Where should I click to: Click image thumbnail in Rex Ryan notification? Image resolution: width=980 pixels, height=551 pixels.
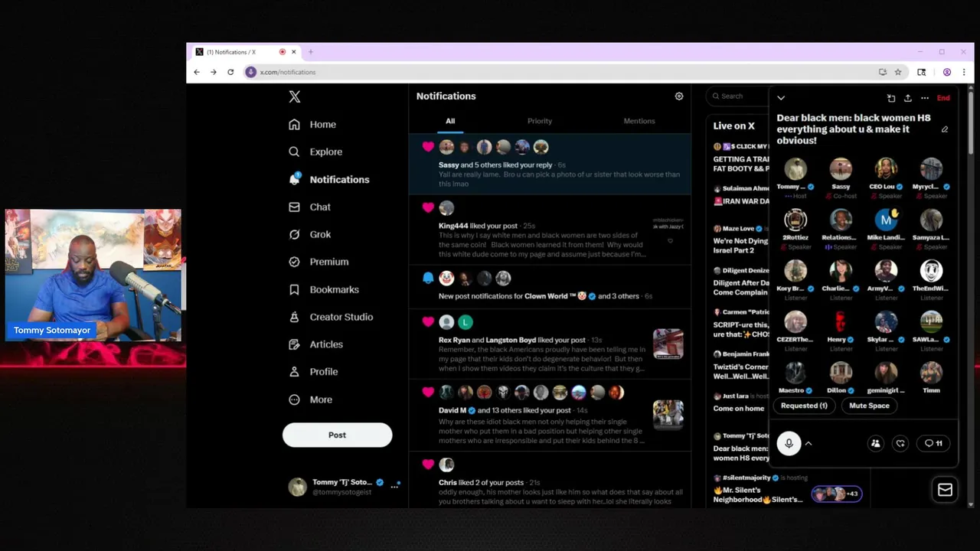pos(668,344)
